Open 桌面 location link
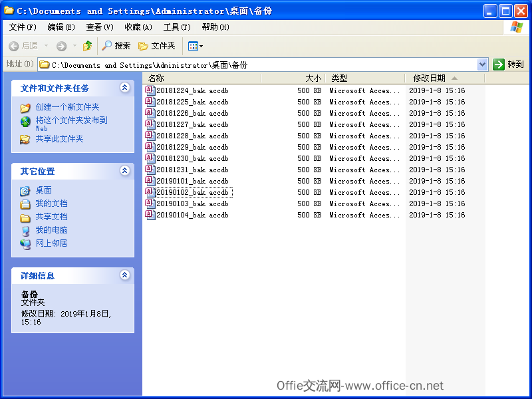The image size is (532, 399). coord(44,190)
